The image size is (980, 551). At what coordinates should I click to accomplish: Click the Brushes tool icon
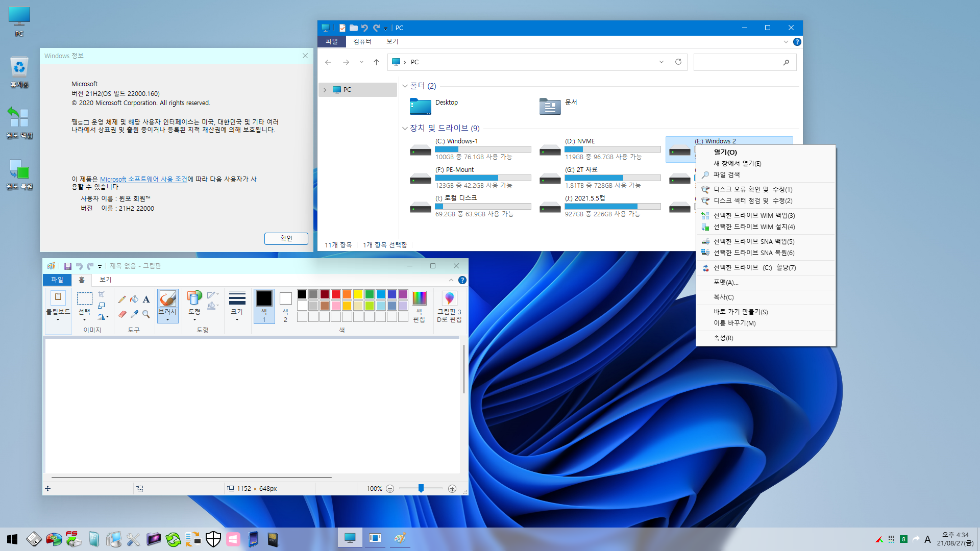[167, 298]
